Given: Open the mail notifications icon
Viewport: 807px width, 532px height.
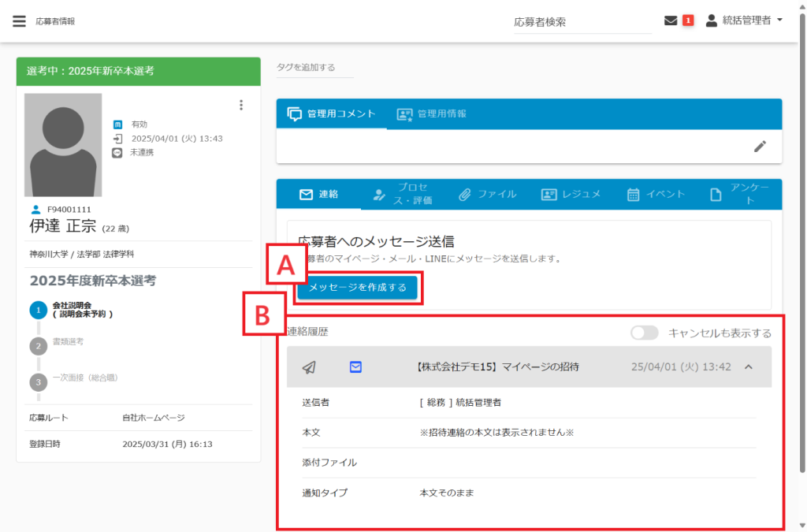Looking at the screenshot, I should point(671,21).
